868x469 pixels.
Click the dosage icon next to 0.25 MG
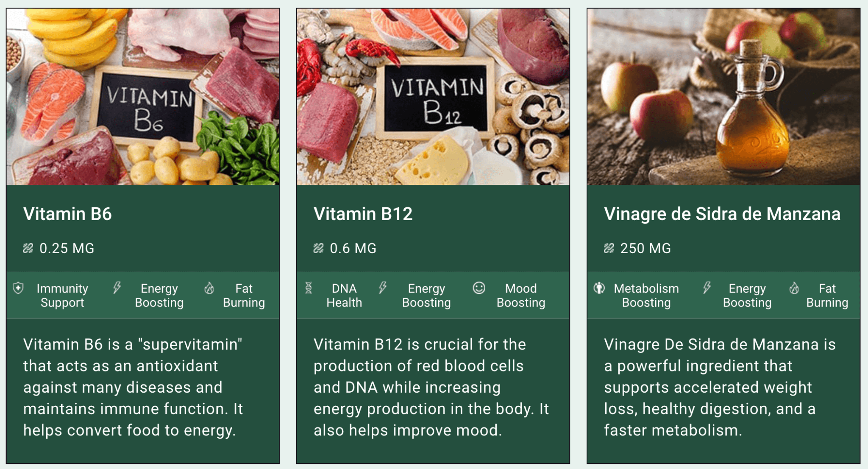pos(28,248)
